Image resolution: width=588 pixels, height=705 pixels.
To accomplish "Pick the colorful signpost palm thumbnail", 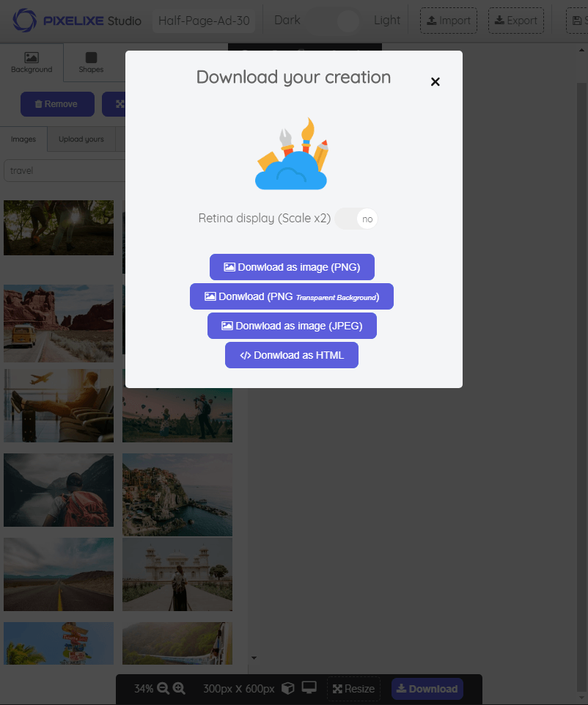I will (x=59, y=643).
